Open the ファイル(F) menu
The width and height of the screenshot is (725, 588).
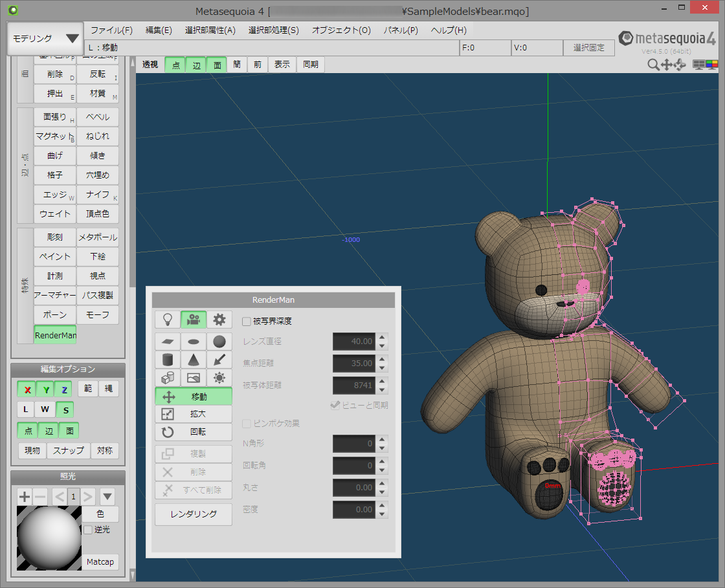111,30
